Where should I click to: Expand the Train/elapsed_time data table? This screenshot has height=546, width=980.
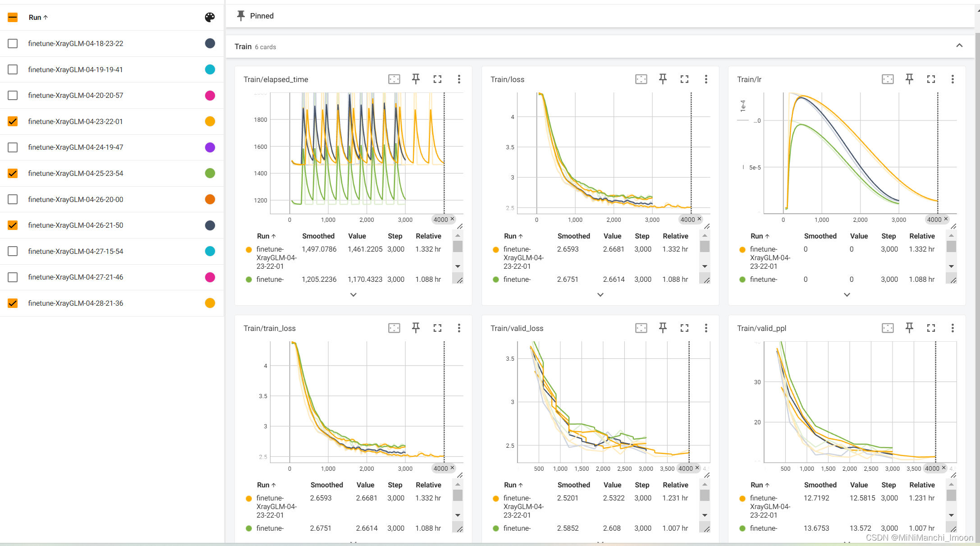pyautogui.click(x=353, y=294)
